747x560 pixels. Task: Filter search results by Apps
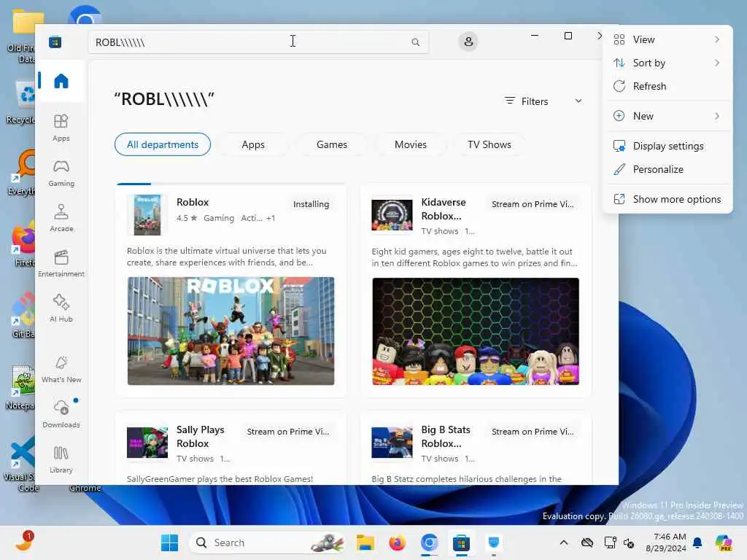pyautogui.click(x=253, y=144)
